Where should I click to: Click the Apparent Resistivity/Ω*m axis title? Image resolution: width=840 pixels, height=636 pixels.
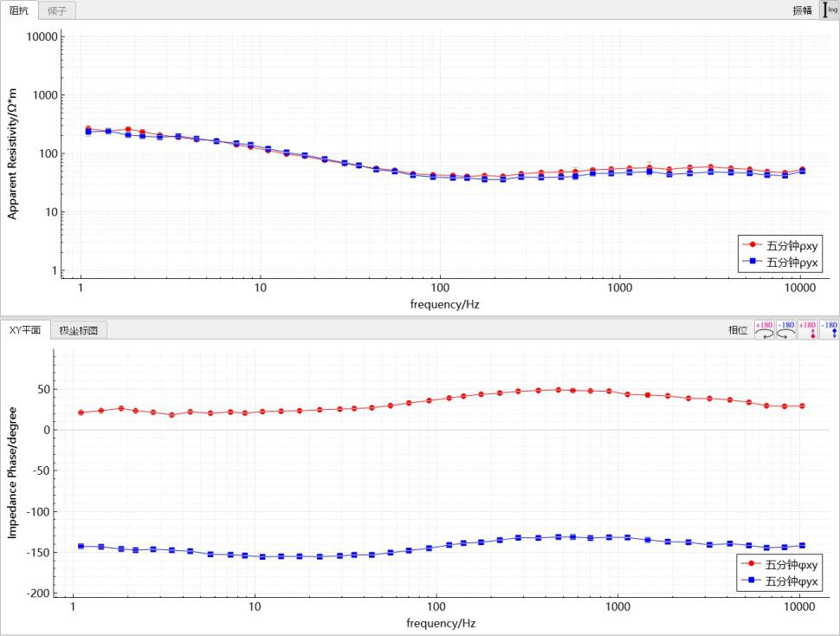pyautogui.click(x=12, y=153)
